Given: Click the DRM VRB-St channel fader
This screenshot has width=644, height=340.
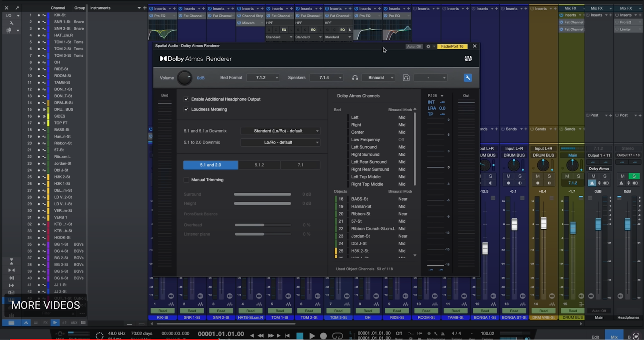Looking at the screenshot, I should pyautogui.click(x=544, y=223).
